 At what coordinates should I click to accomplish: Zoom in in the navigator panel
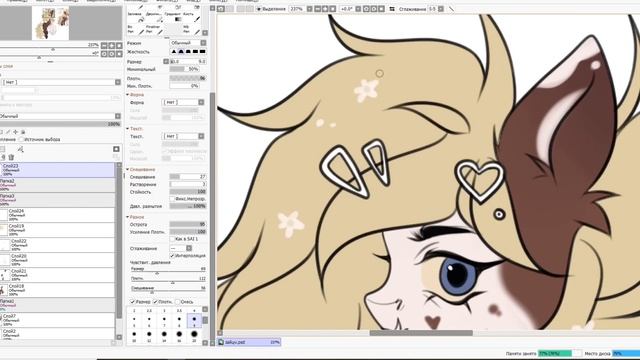[x=111, y=45]
